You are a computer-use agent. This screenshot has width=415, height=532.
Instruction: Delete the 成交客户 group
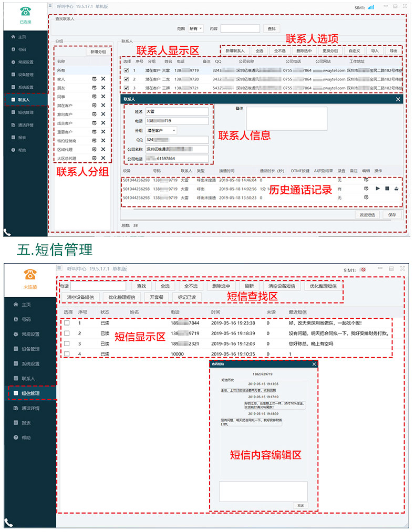pos(103,123)
